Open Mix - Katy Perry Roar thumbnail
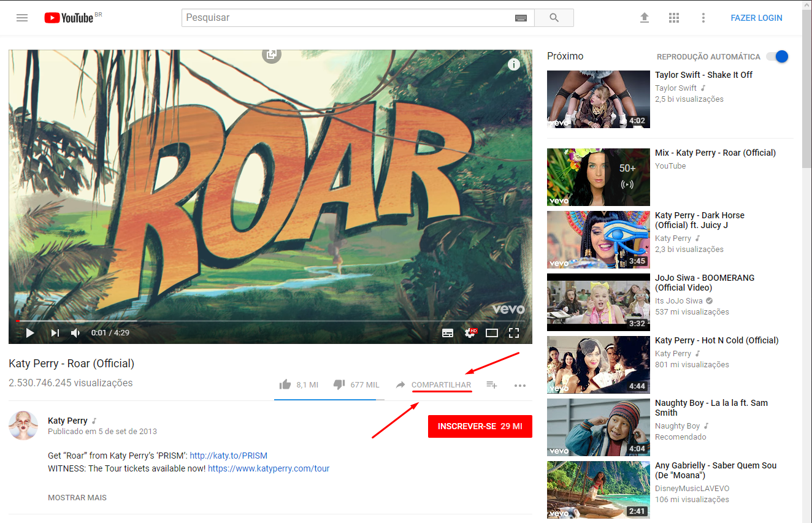Viewport: 812px width, 523px height. tap(598, 177)
